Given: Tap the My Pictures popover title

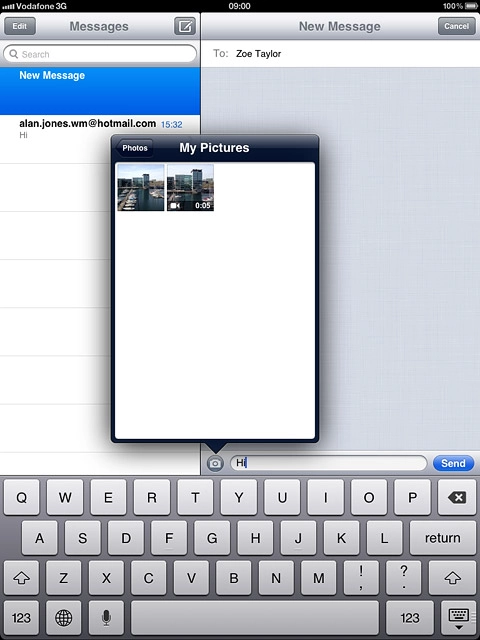Looking at the screenshot, I should [x=214, y=148].
